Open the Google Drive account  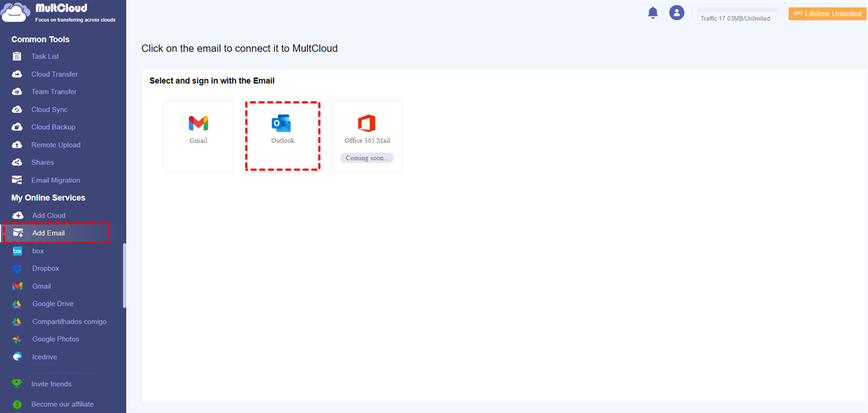pos(53,304)
